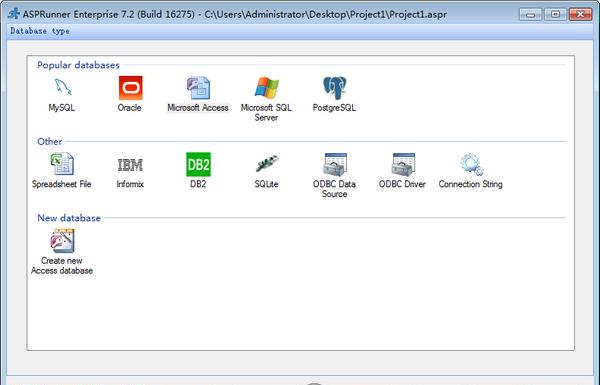Select the Spreadsheet File icon
The image size is (600, 385).
[x=62, y=164]
